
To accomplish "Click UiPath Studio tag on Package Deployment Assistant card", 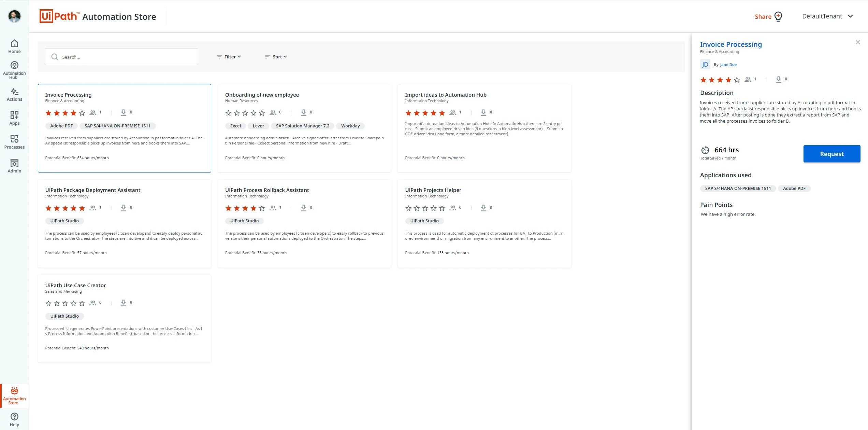I will 64,221.
